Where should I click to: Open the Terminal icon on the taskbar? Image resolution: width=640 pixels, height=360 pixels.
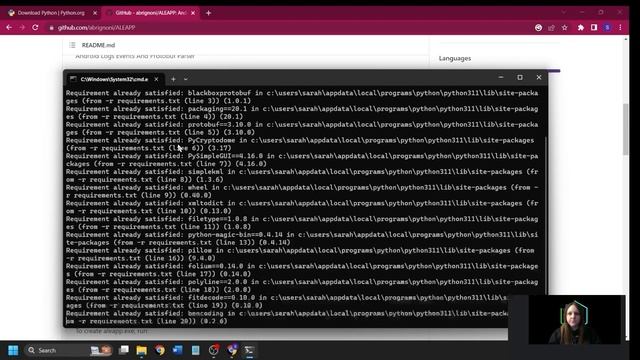point(249,350)
